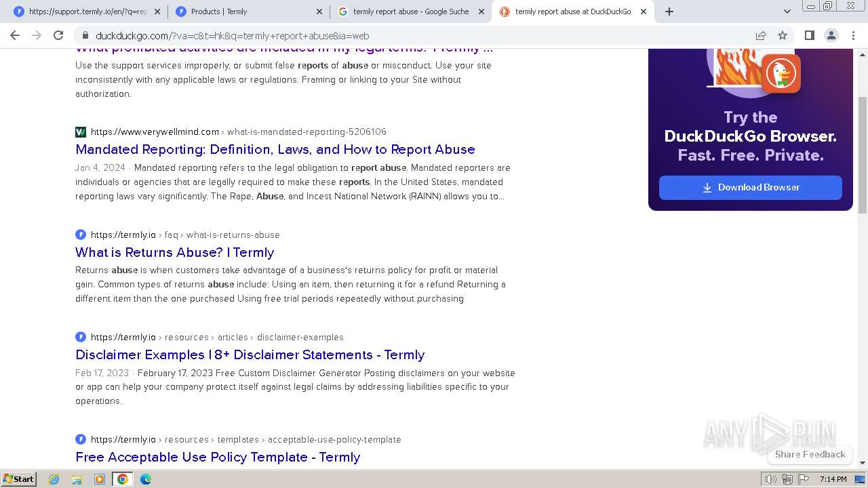Open the Chrome profile avatar

pos(831,35)
